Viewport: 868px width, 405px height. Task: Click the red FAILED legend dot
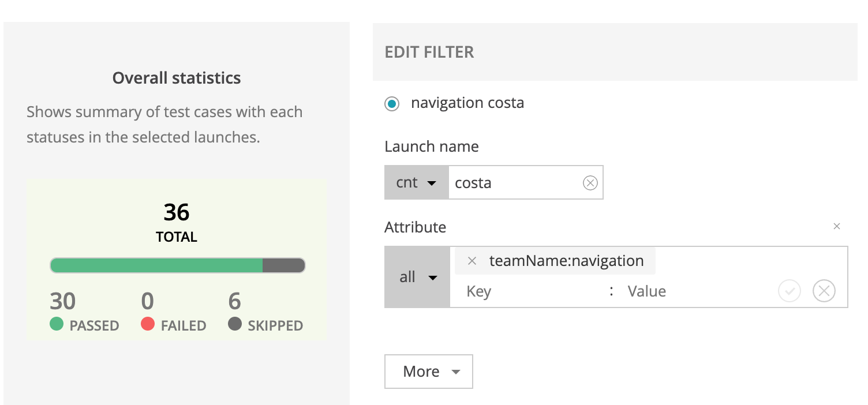coord(148,324)
